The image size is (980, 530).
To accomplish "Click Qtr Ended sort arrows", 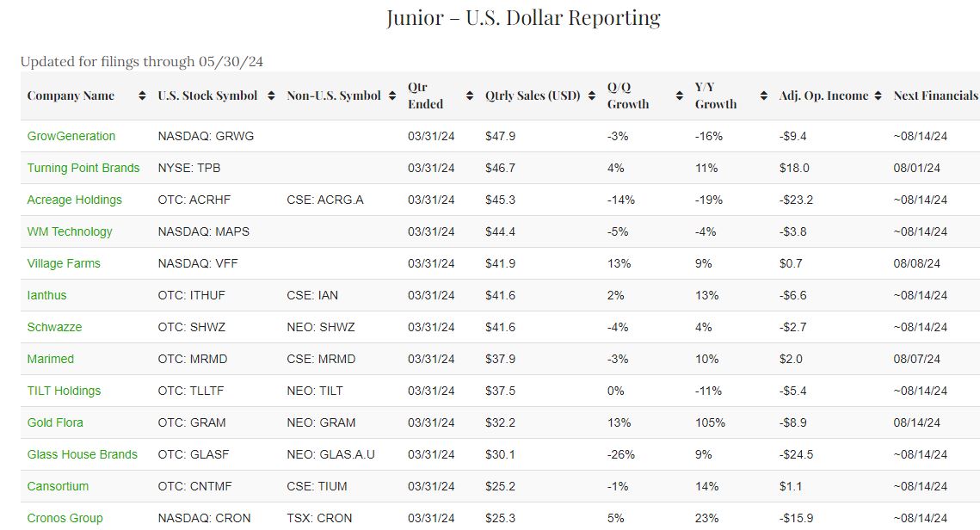I will tap(470, 96).
